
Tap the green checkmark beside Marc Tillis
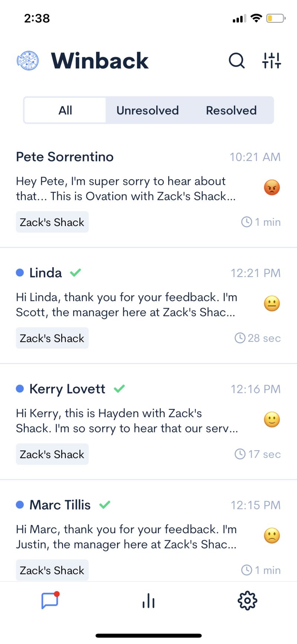[105, 505]
